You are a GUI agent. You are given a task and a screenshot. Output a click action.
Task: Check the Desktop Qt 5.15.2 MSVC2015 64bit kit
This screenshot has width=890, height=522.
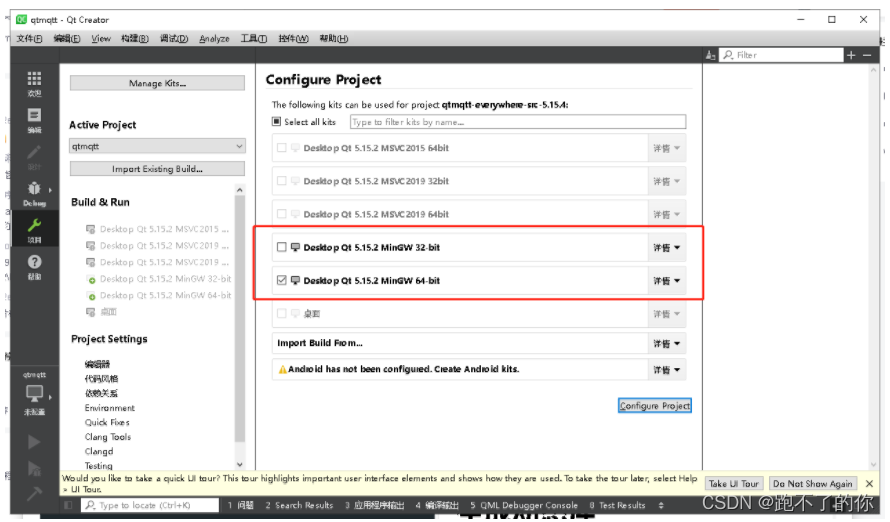282,148
